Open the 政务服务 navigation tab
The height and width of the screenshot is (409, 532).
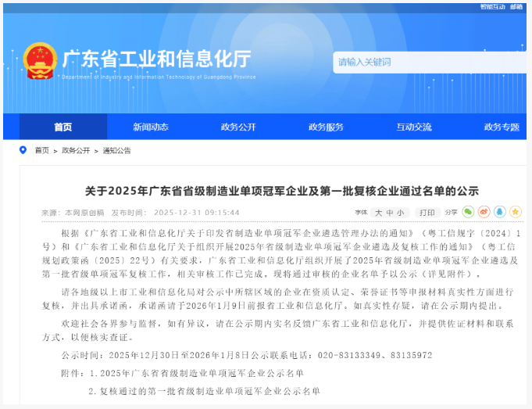pos(326,127)
